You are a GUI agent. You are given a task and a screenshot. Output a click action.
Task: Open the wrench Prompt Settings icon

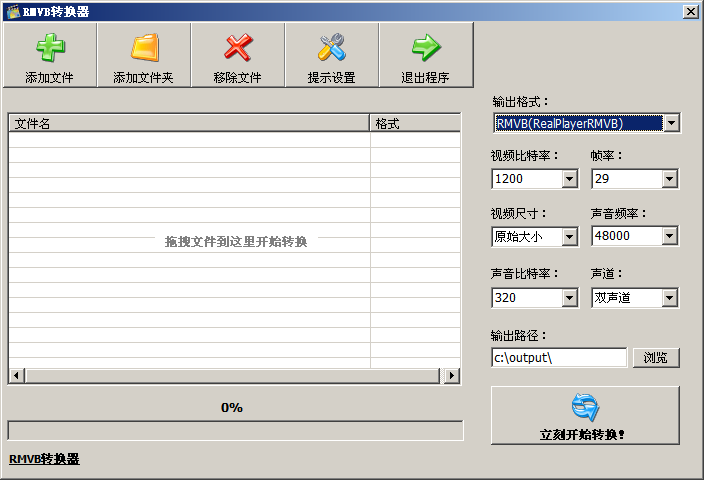(332, 47)
